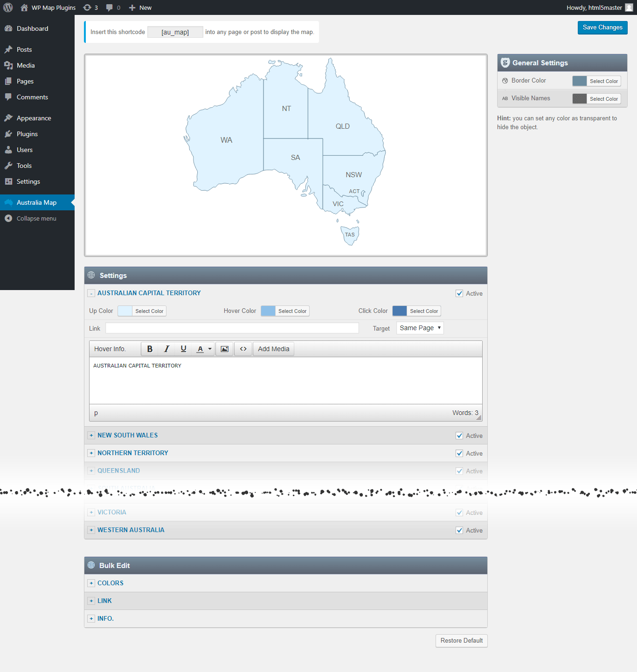This screenshot has height=672, width=637.
Task: Click the Click Color swatch
Action: click(400, 311)
